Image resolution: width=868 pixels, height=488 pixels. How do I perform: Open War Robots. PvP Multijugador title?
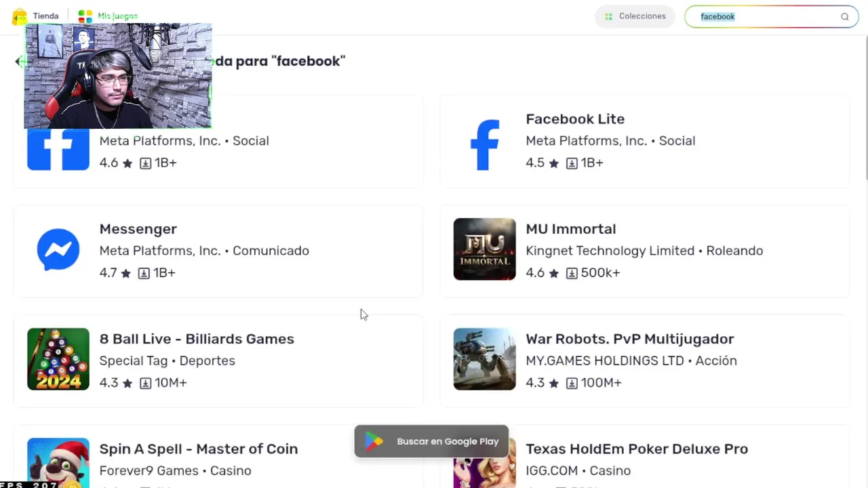pyautogui.click(x=629, y=339)
